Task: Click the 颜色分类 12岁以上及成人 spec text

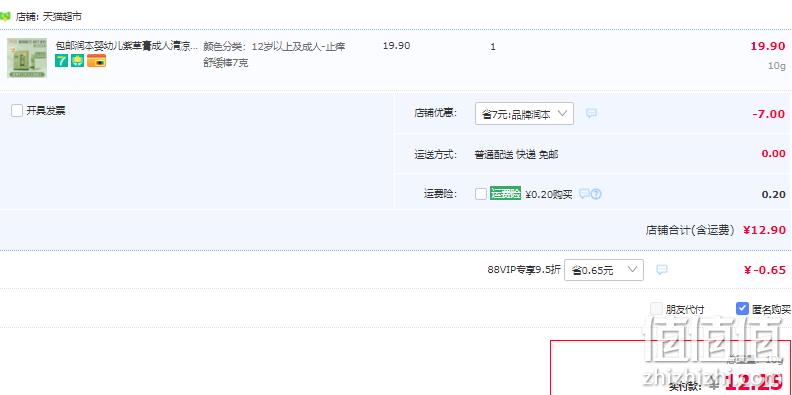Action: [x=274, y=55]
